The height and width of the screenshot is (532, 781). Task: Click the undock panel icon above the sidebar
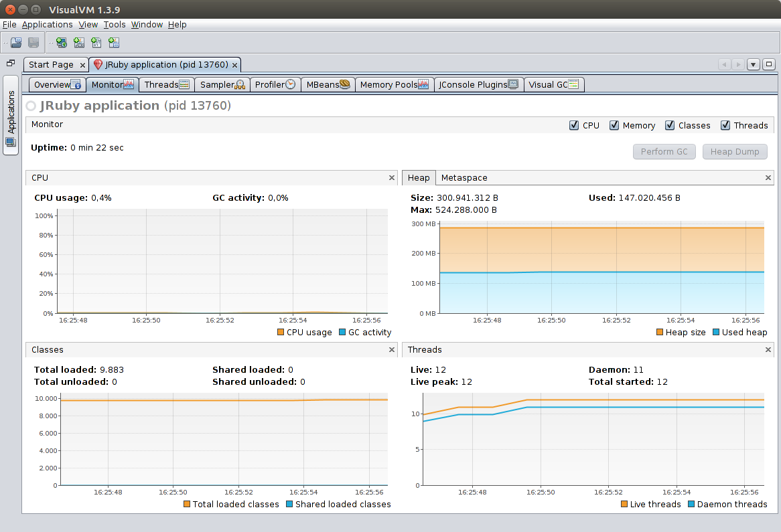click(10, 62)
